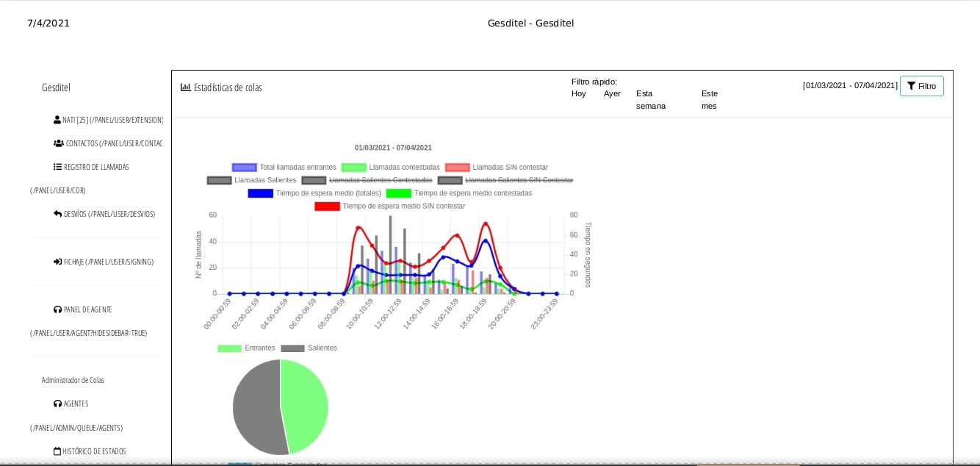980x466 pixels.
Task: Select the Agentes headset icon
Action: [x=57, y=404]
